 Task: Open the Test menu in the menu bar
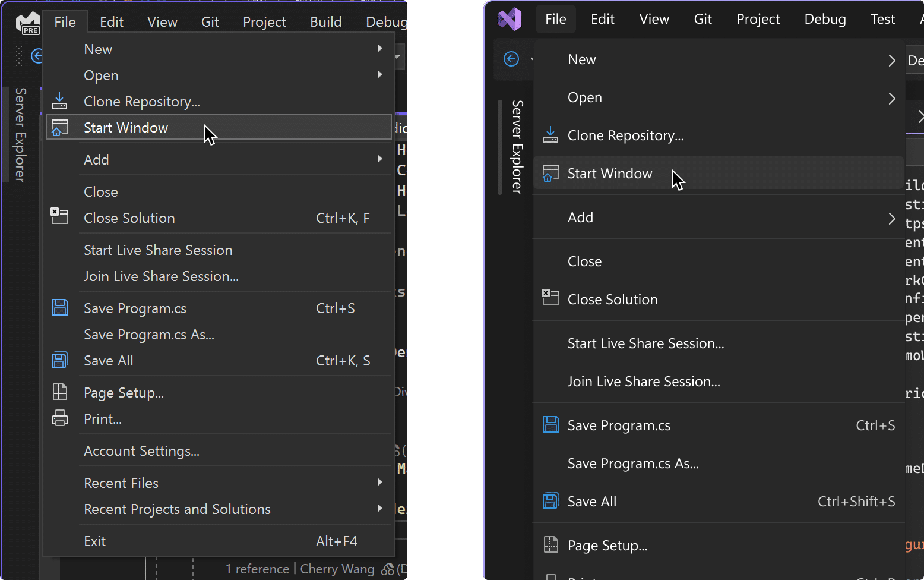pyautogui.click(x=882, y=19)
